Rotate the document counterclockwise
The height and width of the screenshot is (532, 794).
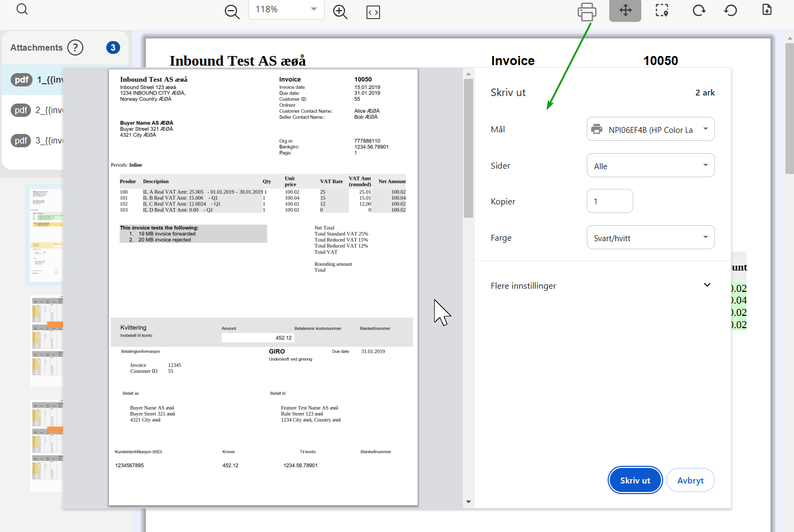(730, 11)
